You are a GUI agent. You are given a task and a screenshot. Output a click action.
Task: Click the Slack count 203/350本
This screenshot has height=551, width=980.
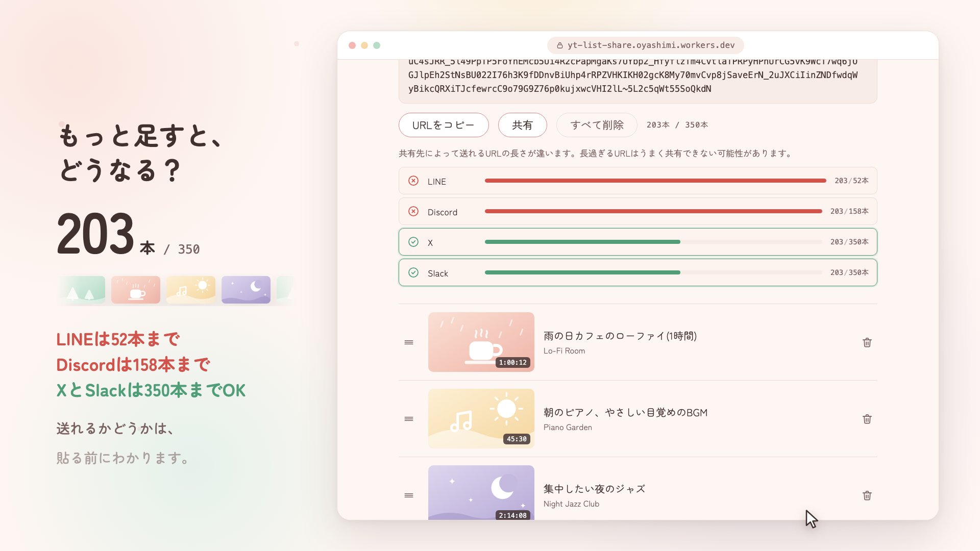[x=849, y=272]
